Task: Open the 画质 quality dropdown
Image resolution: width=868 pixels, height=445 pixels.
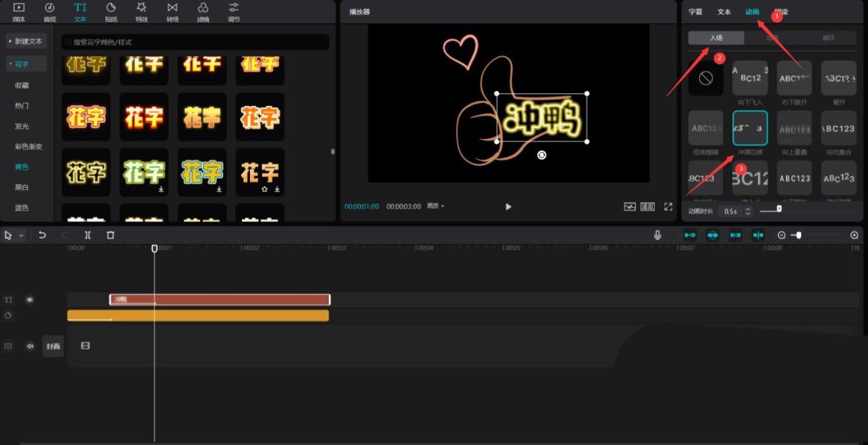Action: pyautogui.click(x=435, y=206)
